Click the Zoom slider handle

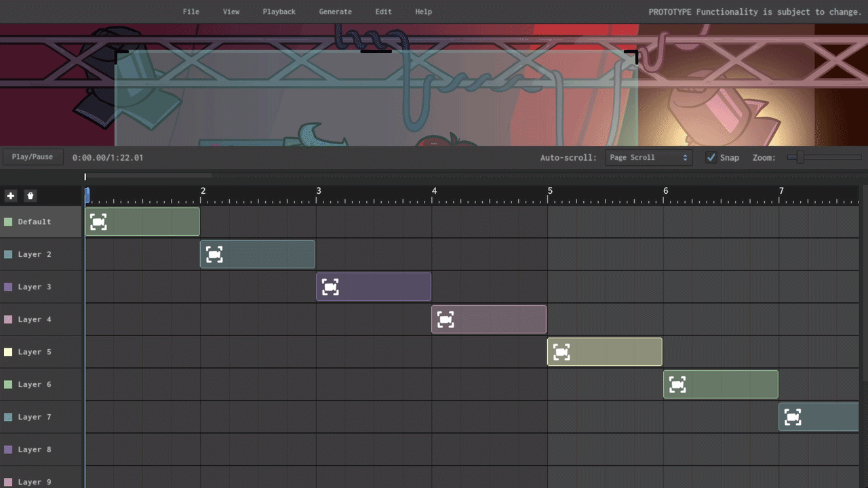click(800, 157)
